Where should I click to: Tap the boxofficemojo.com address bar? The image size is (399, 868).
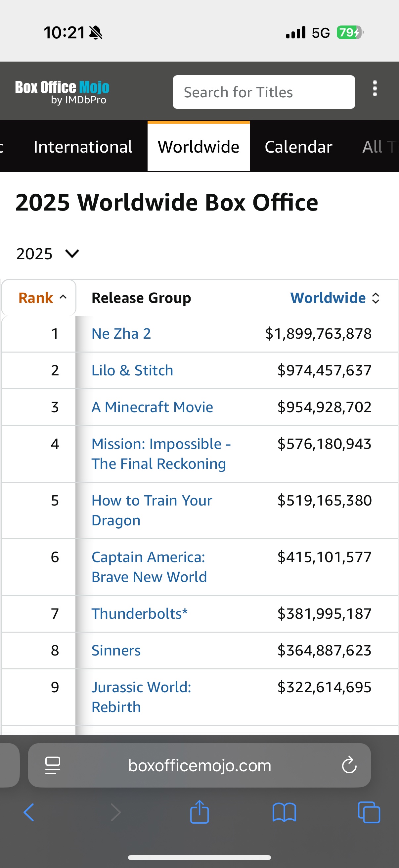[199, 765]
